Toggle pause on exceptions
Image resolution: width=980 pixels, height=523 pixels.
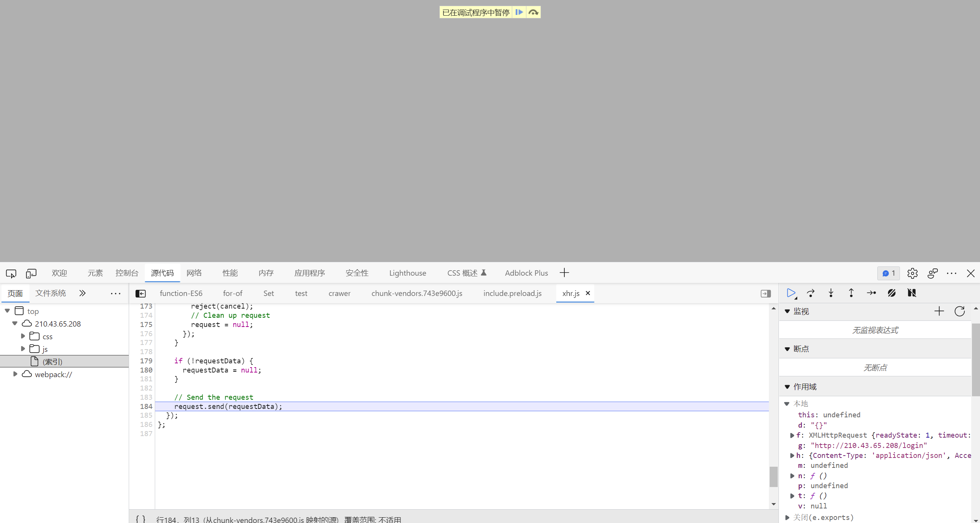(x=912, y=293)
